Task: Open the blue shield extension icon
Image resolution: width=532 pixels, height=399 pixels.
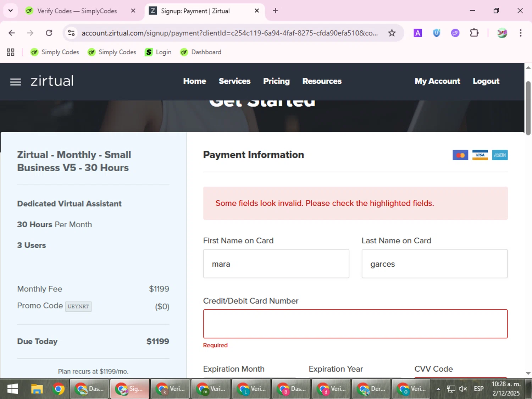Action: tap(437, 33)
